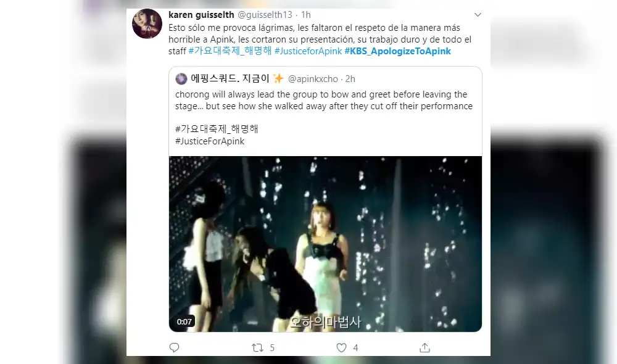Open karen guisselth's profile avatar
Screen dimensions: 617x364
(x=147, y=17)
